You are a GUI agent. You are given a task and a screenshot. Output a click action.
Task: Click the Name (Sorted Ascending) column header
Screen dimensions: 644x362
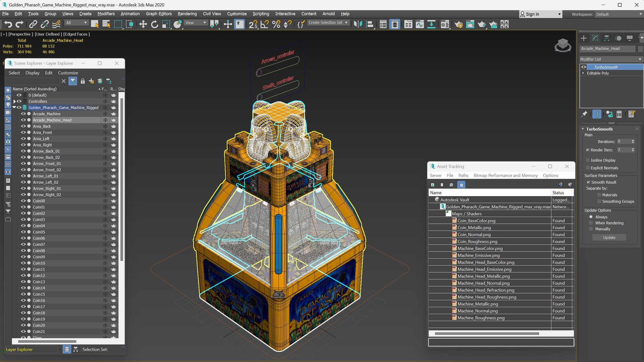[x=56, y=89]
